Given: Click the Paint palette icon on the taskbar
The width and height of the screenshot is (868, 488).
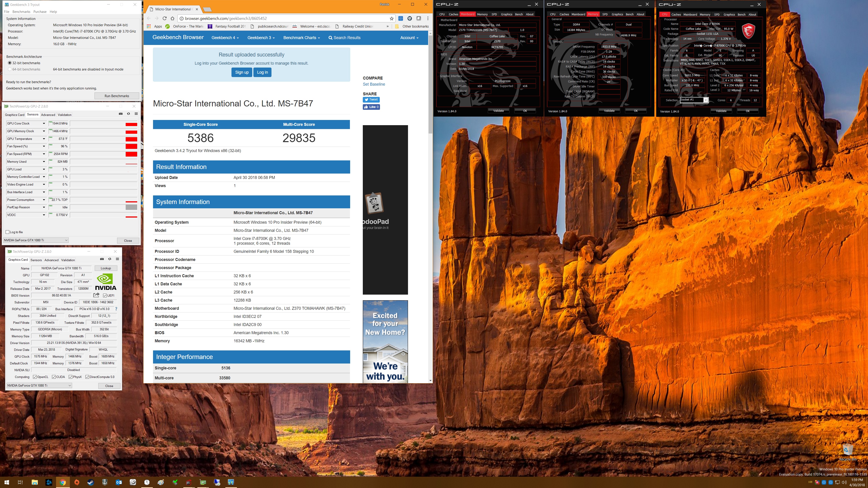Looking at the screenshot, I should click(x=161, y=482).
